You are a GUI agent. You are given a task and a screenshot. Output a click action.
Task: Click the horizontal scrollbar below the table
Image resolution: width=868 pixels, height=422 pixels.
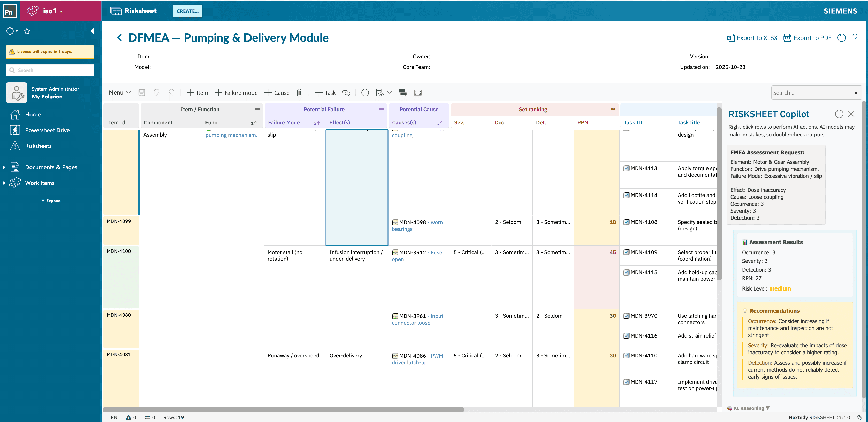tap(283, 410)
